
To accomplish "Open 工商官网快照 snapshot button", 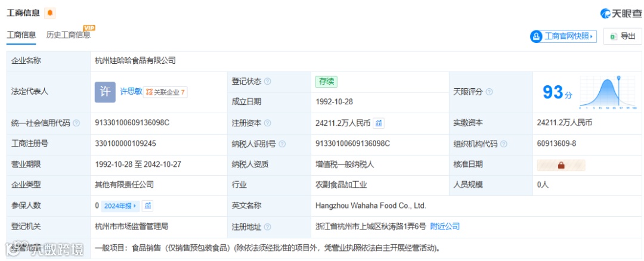I will click(563, 36).
